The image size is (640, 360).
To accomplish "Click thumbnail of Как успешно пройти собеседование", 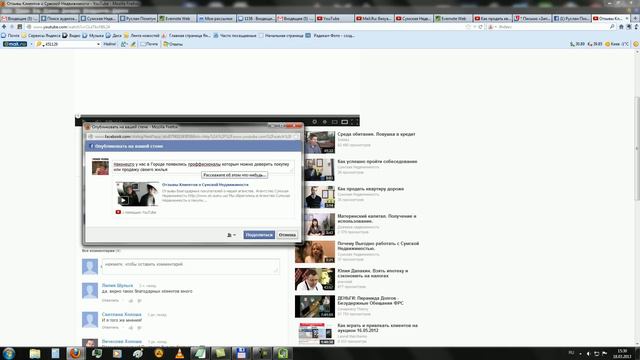I will [320, 169].
